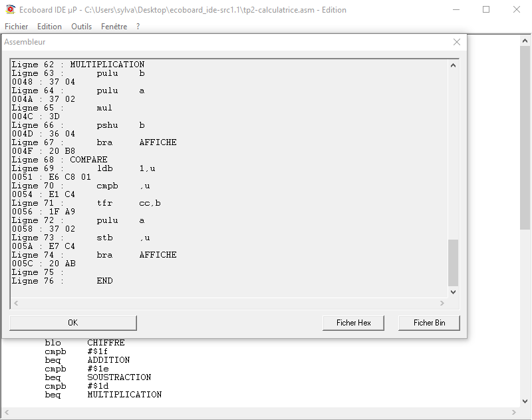This screenshot has height=420, width=532.
Task: Click the '004C : 3D' line
Action: coord(36,116)
